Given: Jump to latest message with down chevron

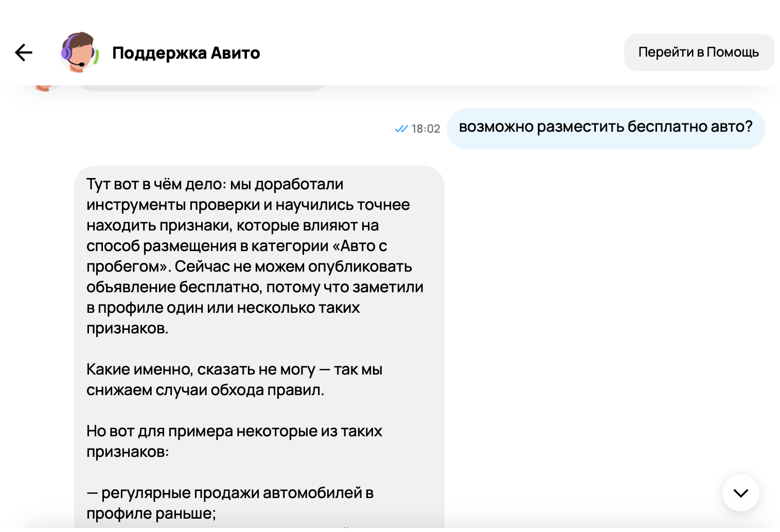Looking at the screenshot, I should (x=740, y=493).
